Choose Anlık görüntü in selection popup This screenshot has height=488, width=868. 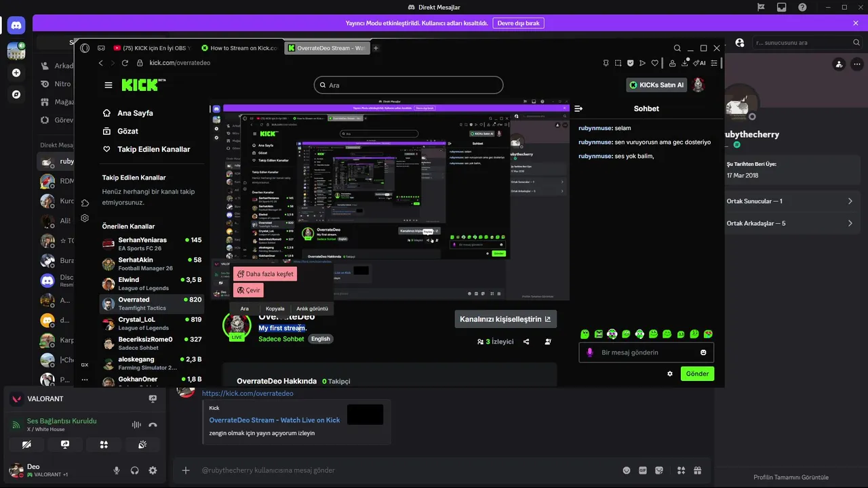coord(312,308)
